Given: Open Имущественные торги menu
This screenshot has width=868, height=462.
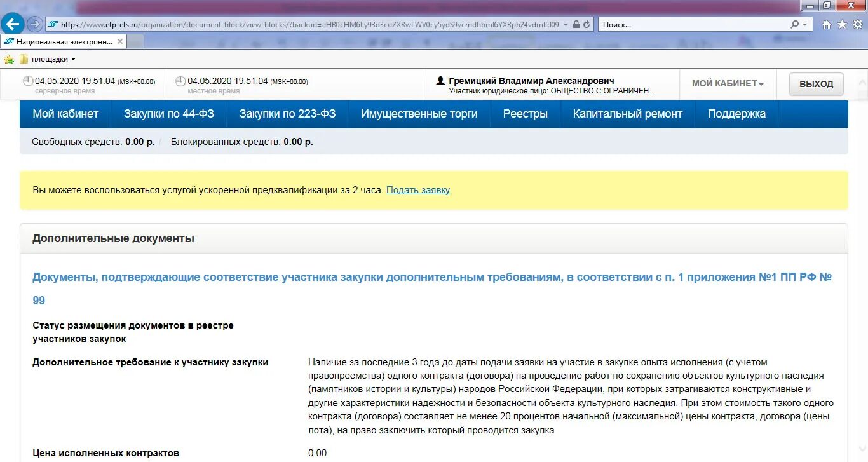Looking at the screenshot, I should (x=419, y=114).
